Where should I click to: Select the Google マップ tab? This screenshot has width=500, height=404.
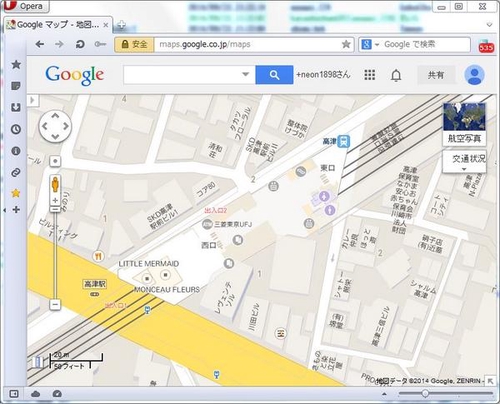point(57,25)
